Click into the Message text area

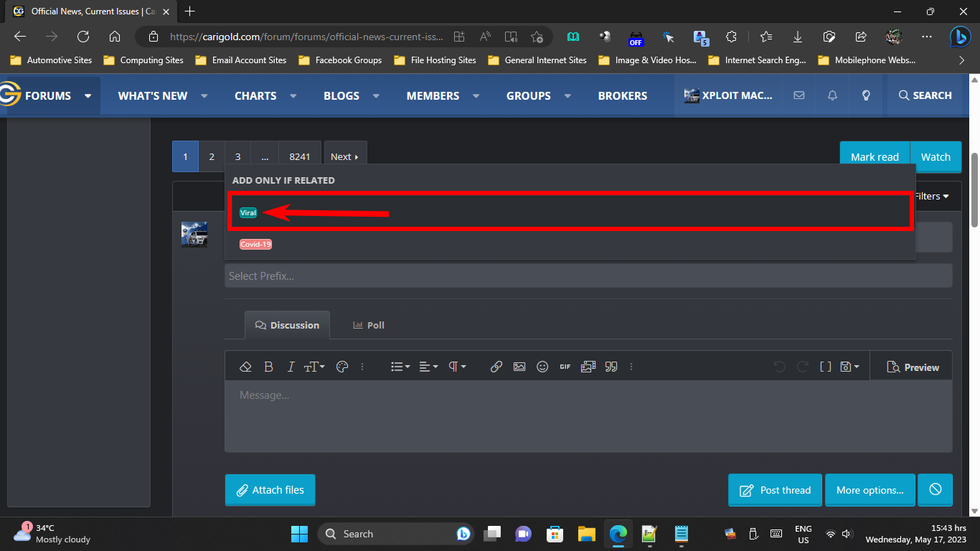[588, 416]
